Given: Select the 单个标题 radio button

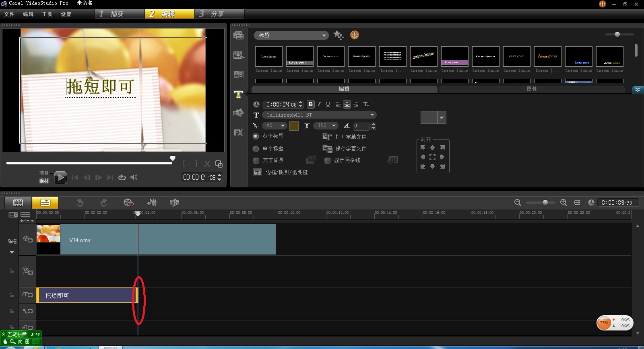Looking at the screenshot, I should [256, 149].
